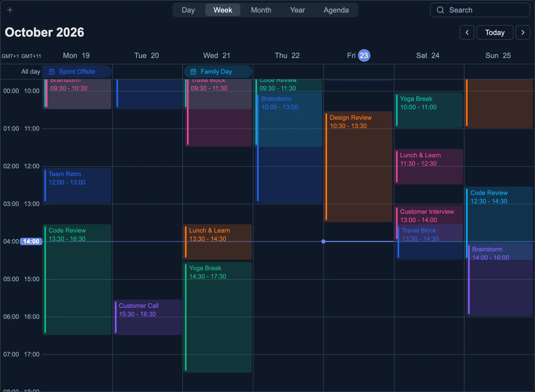This screenshot has height=392, width=535.
Task: Focus the Search input field
Action: tap(480, 10)
